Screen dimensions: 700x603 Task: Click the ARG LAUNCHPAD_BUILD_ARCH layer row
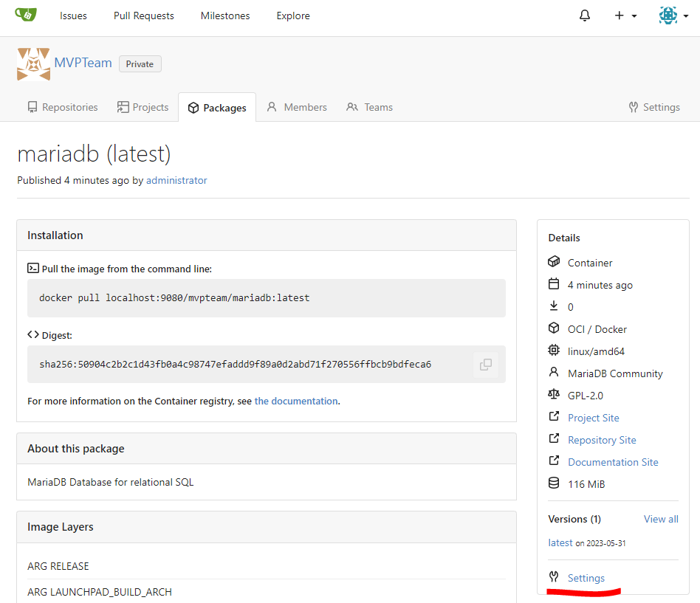pyautogui.click(x=267, y=592)
